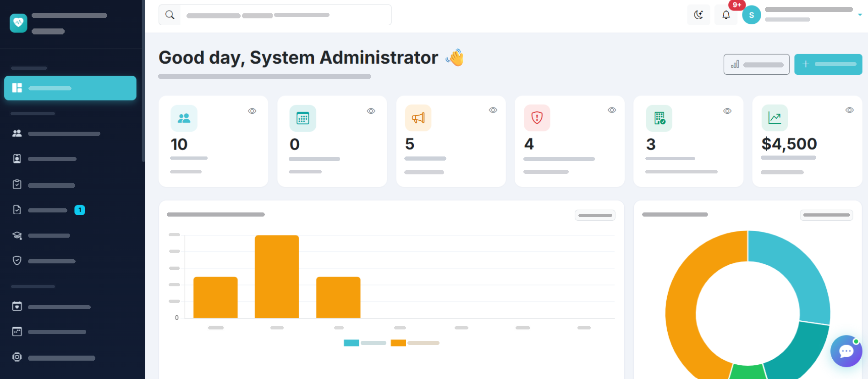Open the sidebar item with CPU chip icon
Screen dimensions: 868x379
click(x=70, y=357)
